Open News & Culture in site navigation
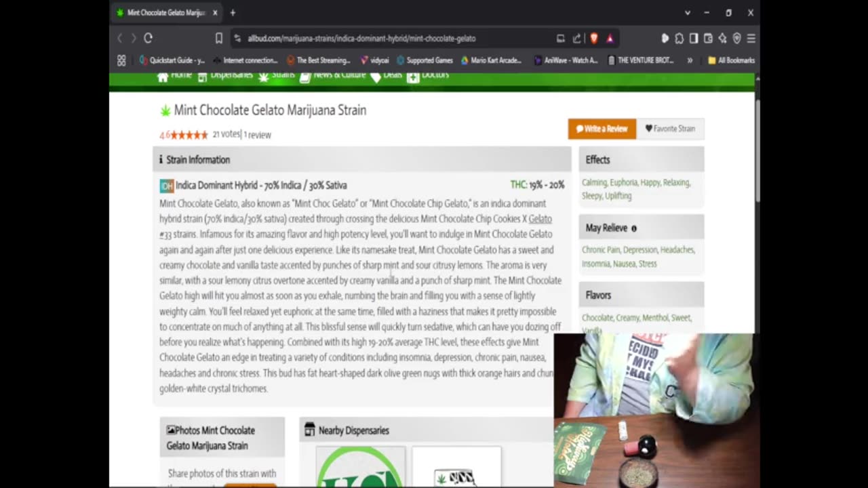 pos(333,75)
